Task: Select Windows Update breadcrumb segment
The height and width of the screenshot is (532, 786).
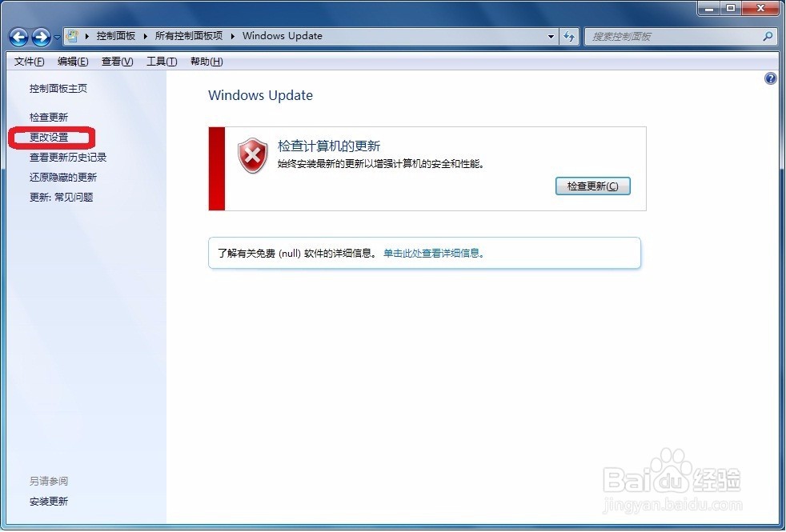Action: coord(283,36)
